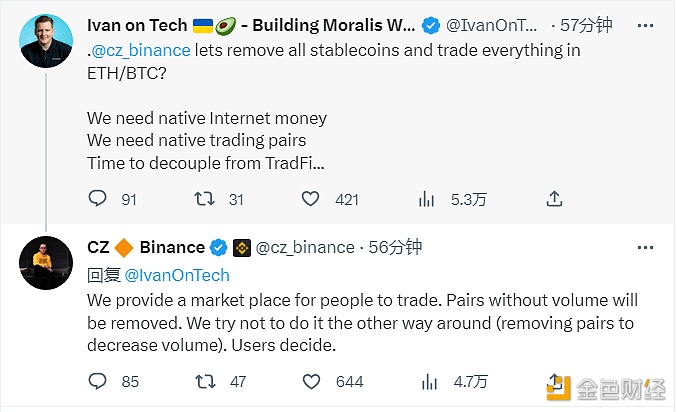Reply to Ivan on Tech's tweet
Screen dimensions: 677x412
pyautogui.click(x=97, y=199)
